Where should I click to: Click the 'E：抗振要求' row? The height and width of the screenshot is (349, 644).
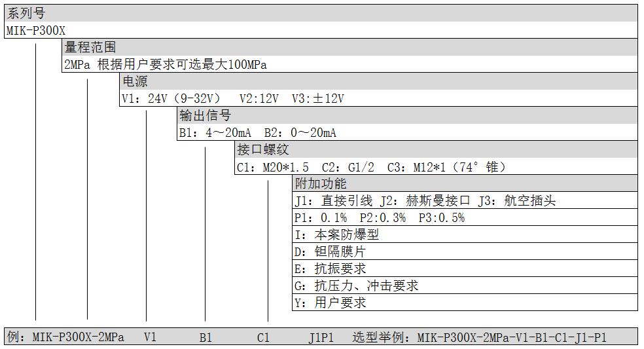[x=465, y=269]
